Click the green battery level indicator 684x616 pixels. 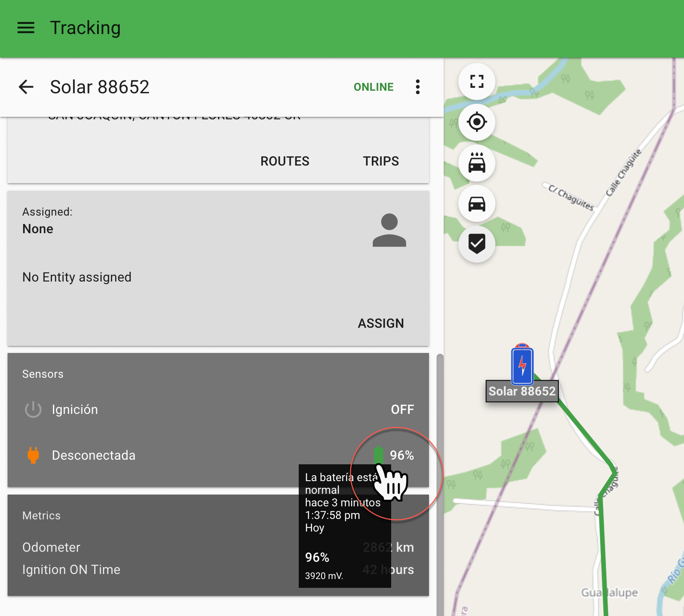[x=378, y=455]
